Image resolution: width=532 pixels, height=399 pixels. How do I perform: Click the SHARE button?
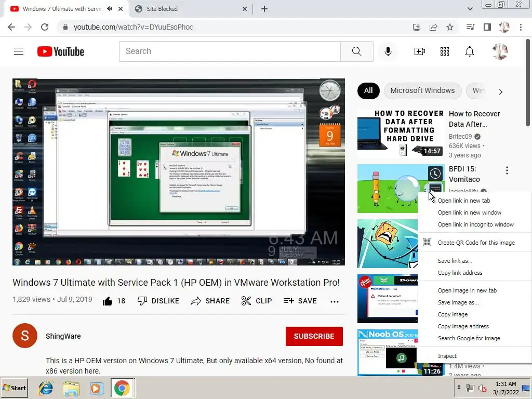coord(210,301)
